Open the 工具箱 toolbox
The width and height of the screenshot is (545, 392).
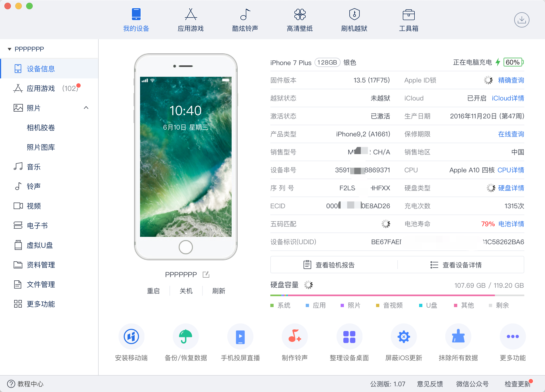click(408, 20)
